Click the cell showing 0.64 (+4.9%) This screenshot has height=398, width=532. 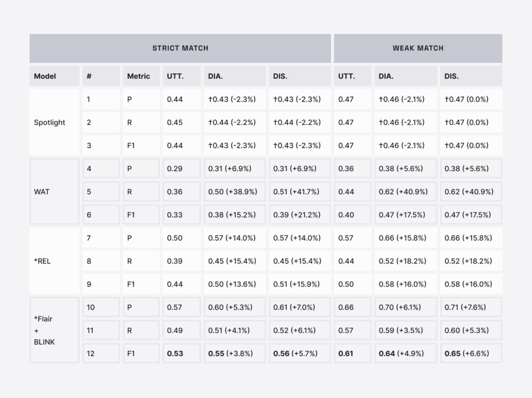(405, 353)
